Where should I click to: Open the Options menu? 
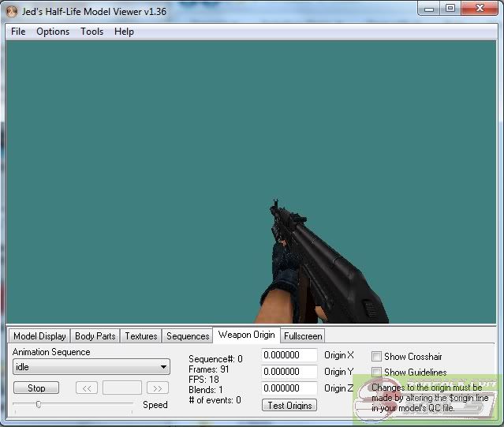[x=53, y=32]
